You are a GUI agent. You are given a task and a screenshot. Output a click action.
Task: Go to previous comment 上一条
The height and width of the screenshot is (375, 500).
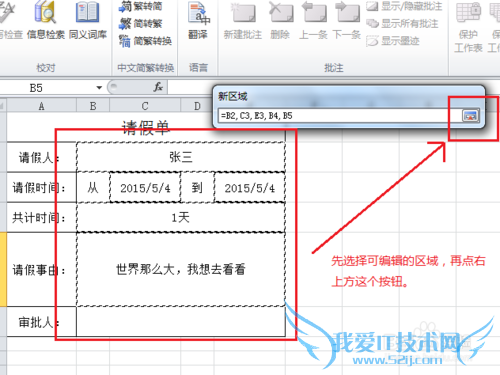pyautogui.click(x=313, y=21)
